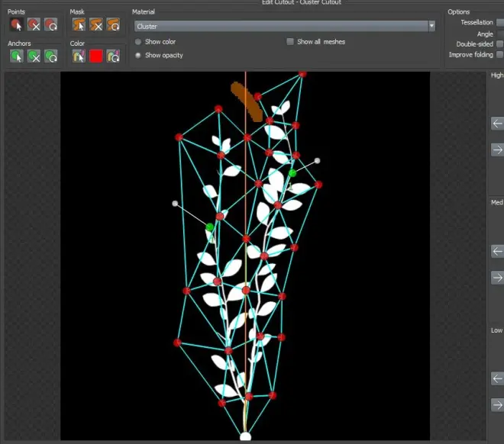Select the add points tool
This screenshot has height=444, width=504.
tap(16, 24)
